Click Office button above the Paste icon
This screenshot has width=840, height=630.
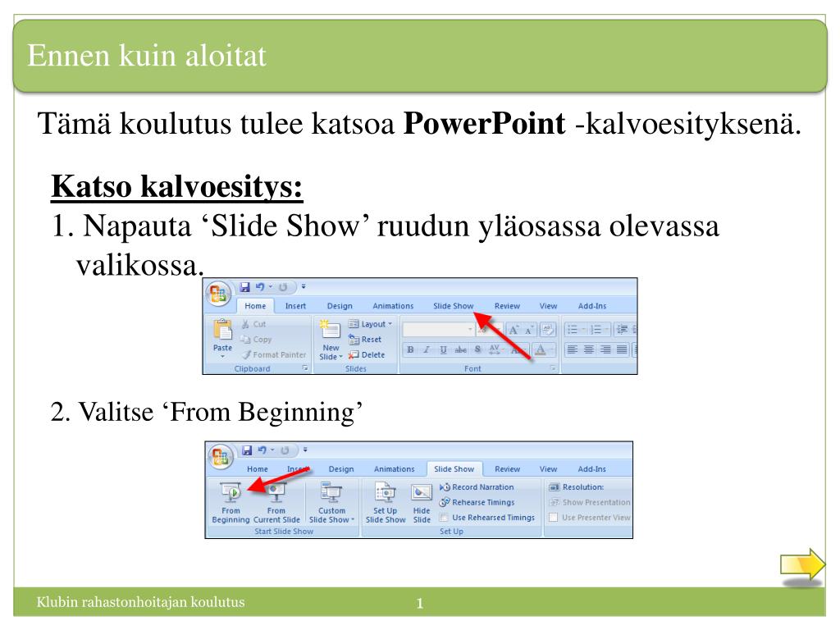[218, 294]
